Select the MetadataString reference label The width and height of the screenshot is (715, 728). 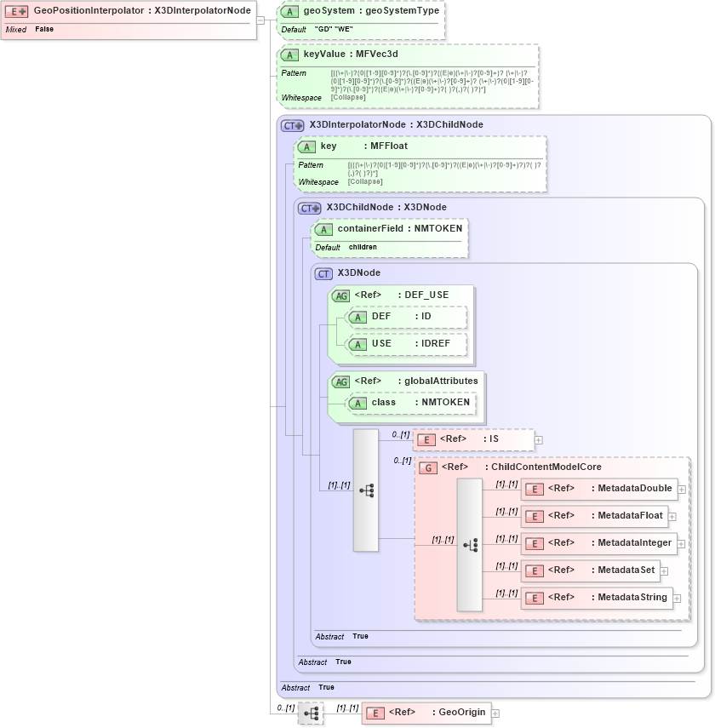[x=632, y=597]
